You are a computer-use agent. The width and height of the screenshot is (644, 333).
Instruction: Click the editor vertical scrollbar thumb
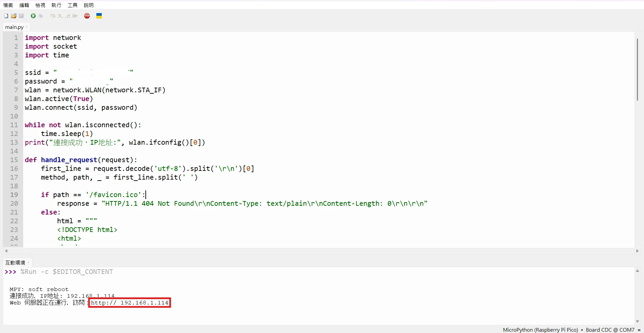(637, 69)
